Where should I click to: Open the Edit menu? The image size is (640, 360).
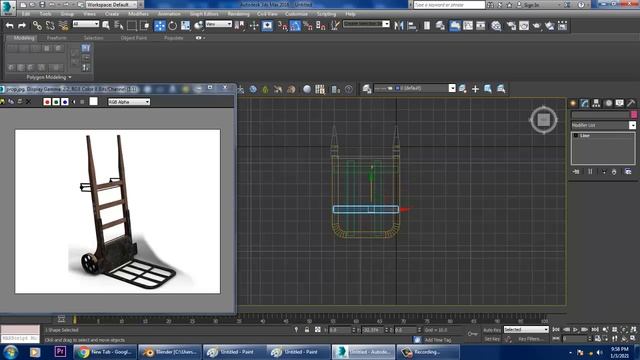pos(26,14)
